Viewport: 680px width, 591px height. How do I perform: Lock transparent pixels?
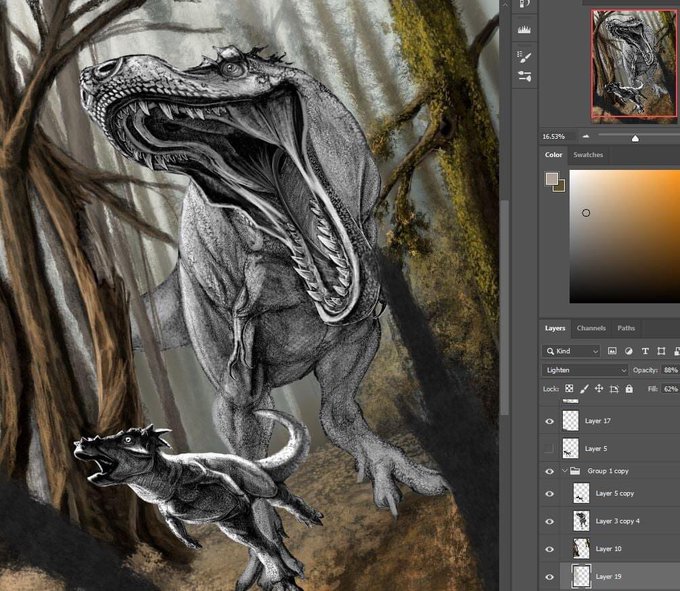coord(569,389)
